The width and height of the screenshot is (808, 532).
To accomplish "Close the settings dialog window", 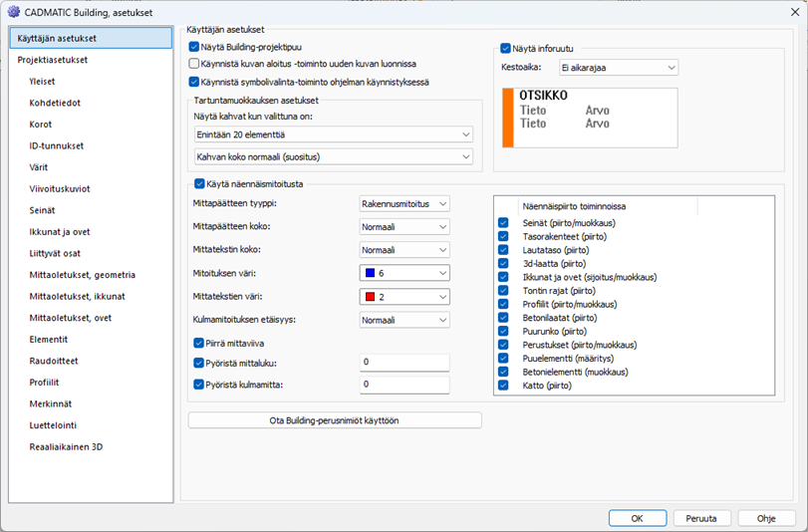I will pos(783,10).
